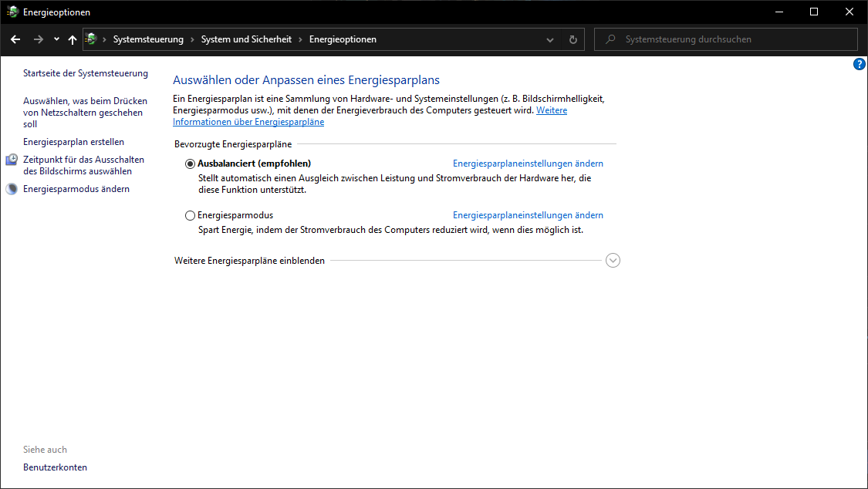Click the control panel icon in address bar
Image resolution: width=868 pixels, height=489 pixels.
click(x=91, y=39)
